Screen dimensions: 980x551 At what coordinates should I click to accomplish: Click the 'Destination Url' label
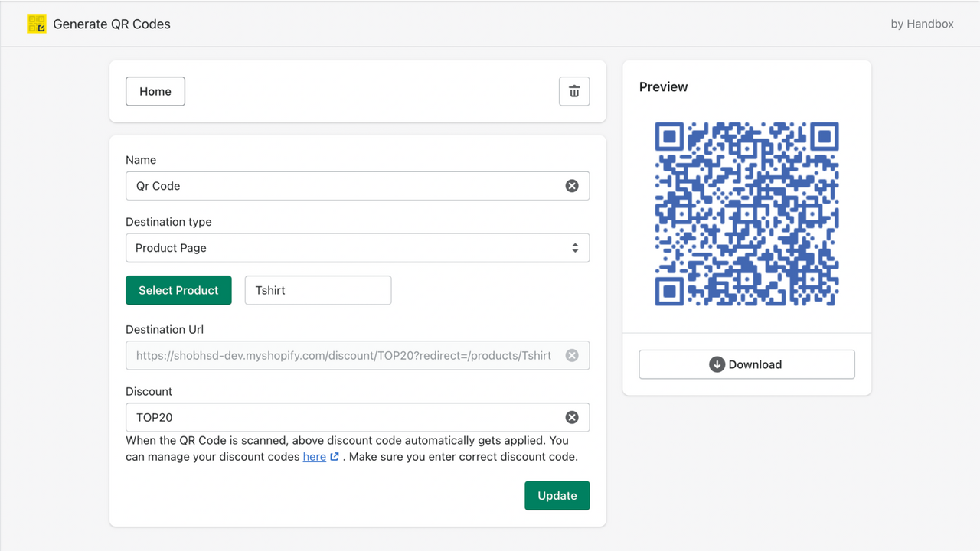[x=165, y=329]
